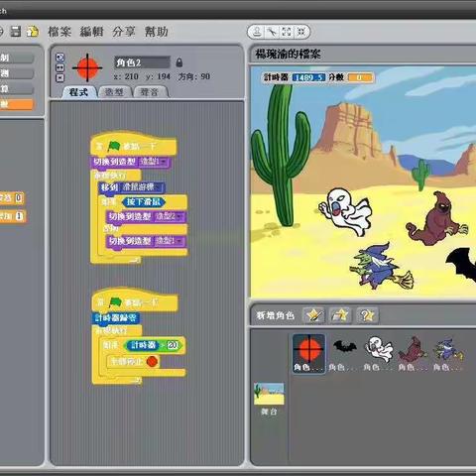476x476 pixels.
Task: Open the 分享 menu
Action: coord(124,32)
